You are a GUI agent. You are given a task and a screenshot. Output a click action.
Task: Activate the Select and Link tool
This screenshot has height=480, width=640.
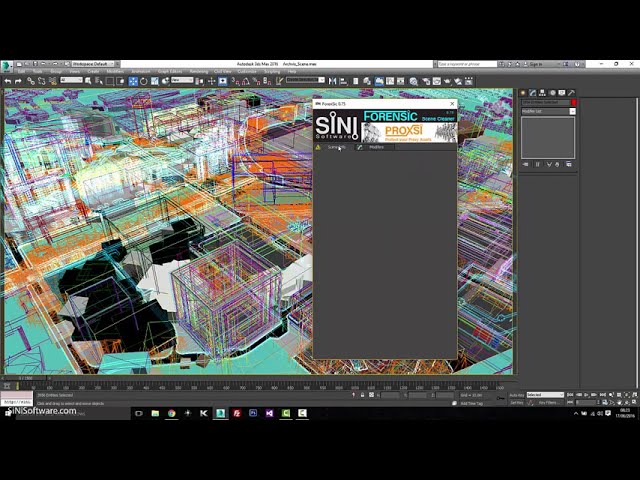click(31, 81)
